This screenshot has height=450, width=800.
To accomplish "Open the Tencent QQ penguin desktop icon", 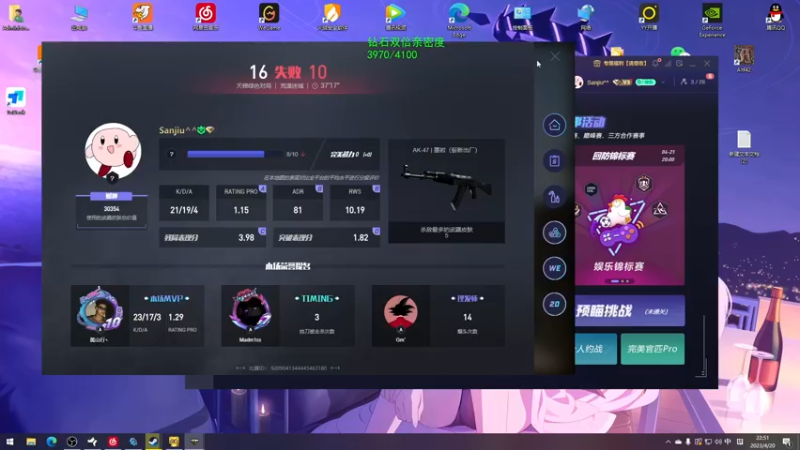I will pyautogui.click(x=776, y=17).
